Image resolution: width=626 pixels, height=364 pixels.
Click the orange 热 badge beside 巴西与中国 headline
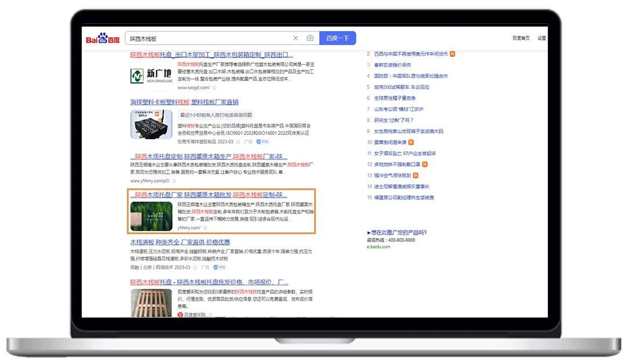point(452,54)
